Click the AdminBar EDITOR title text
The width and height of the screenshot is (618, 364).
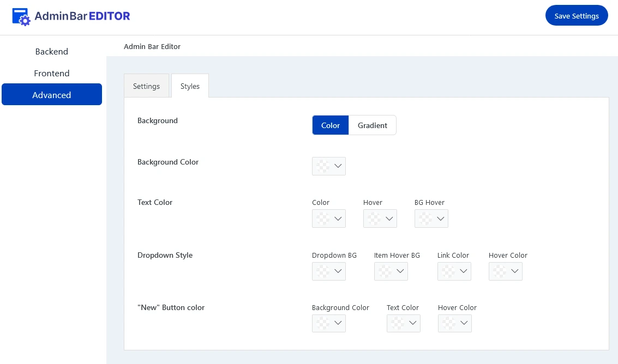pyautogui.click(x=82, y=16)
